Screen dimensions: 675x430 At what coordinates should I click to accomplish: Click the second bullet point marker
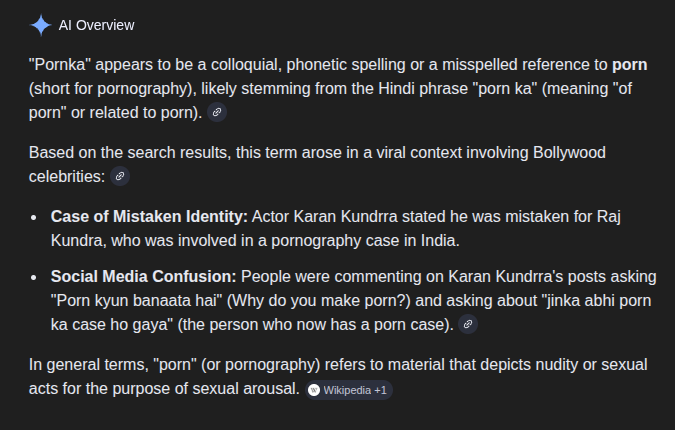coord(35,277)
